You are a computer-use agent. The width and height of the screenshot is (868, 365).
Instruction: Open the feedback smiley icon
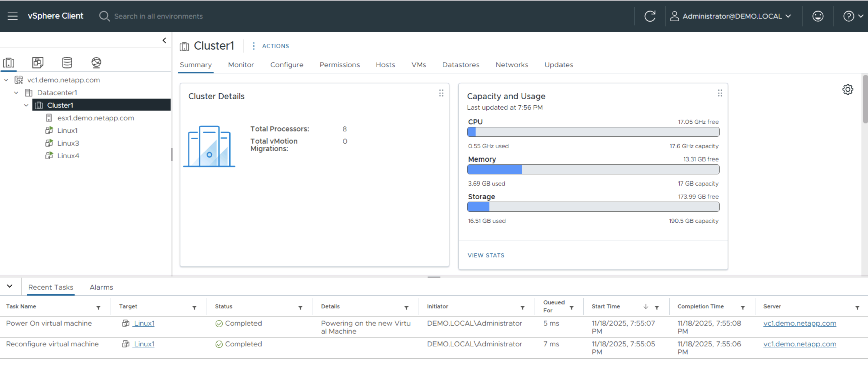tap(818, 16)
